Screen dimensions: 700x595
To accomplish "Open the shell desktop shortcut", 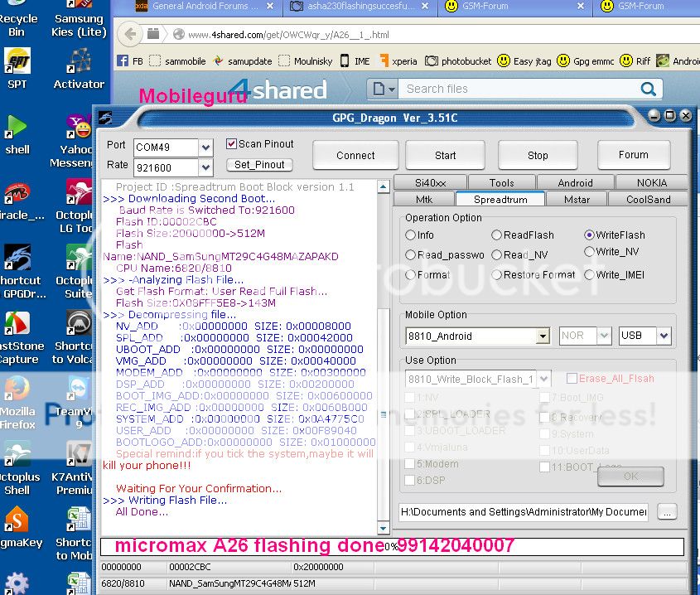I will tap(17, 134).
